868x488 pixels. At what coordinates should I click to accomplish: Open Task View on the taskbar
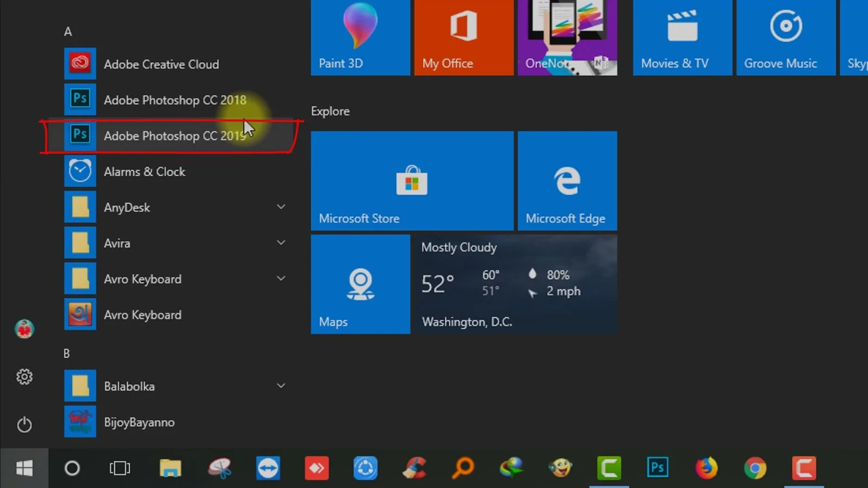click(120, 468)
